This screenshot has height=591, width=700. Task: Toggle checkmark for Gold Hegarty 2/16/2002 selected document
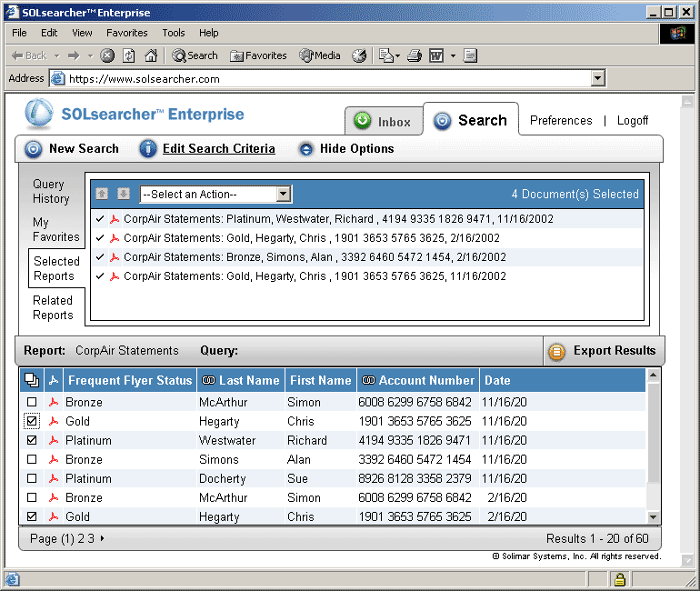tap(100, 238)
